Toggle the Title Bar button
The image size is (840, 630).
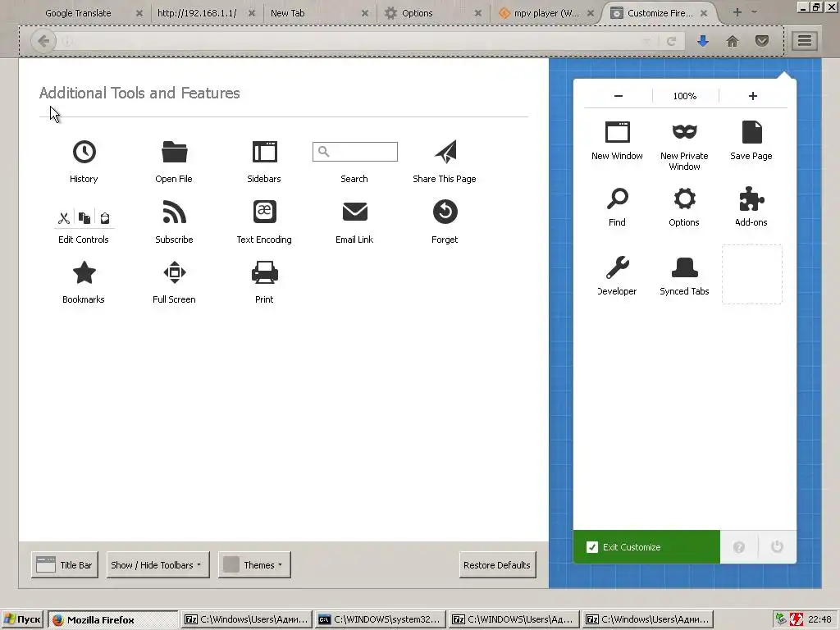(x=65, y=564)
